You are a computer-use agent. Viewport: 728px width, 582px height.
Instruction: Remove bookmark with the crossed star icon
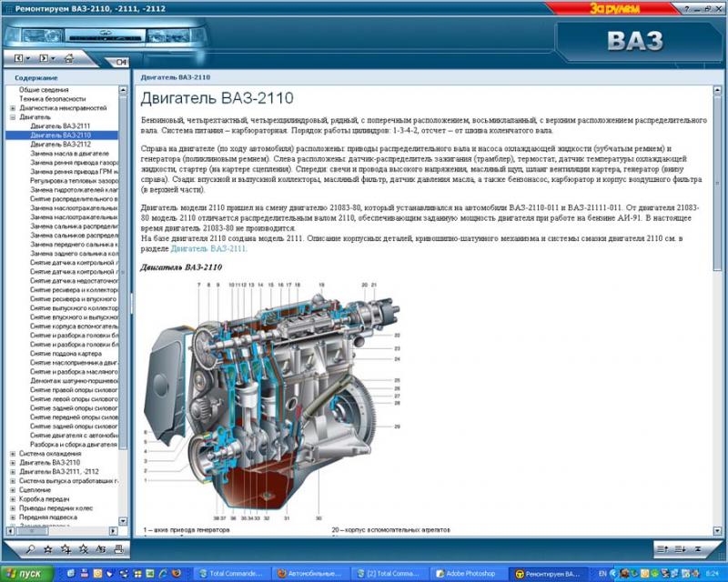83,549
